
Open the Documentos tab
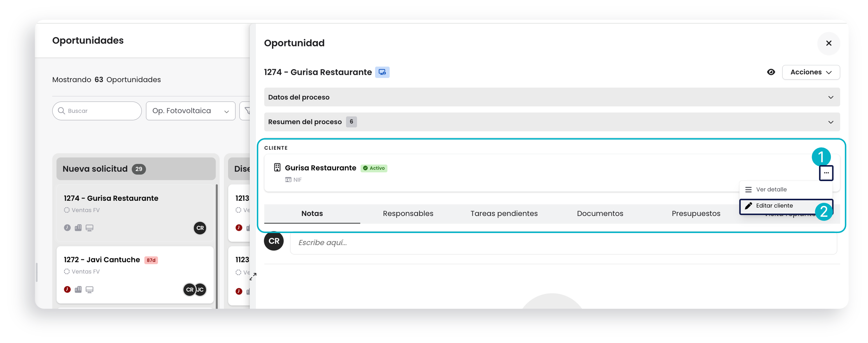pyautogui.click(x=600, y=213)
